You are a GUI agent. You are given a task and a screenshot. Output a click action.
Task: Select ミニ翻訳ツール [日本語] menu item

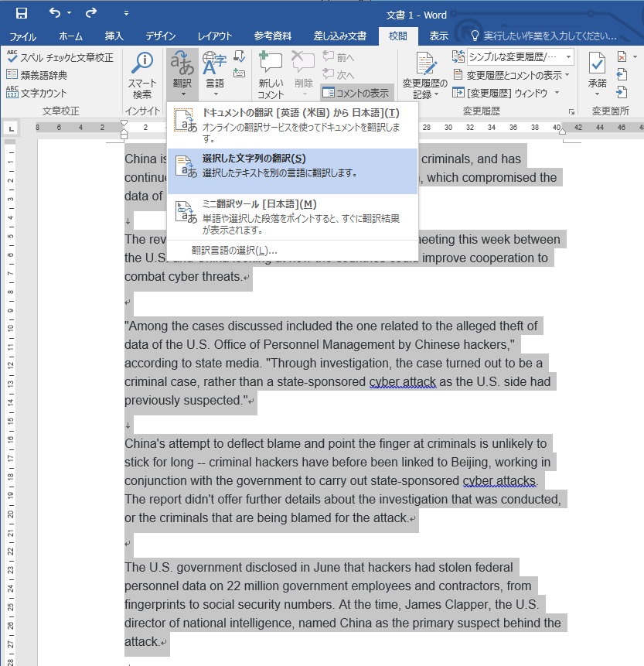tap(292, 217)
